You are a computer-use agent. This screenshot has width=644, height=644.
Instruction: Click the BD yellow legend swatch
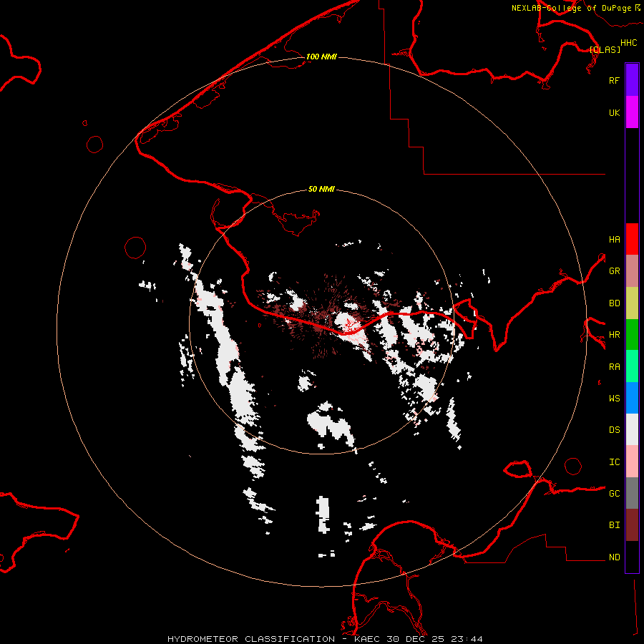pyautogui.click(x=632, y=303)
